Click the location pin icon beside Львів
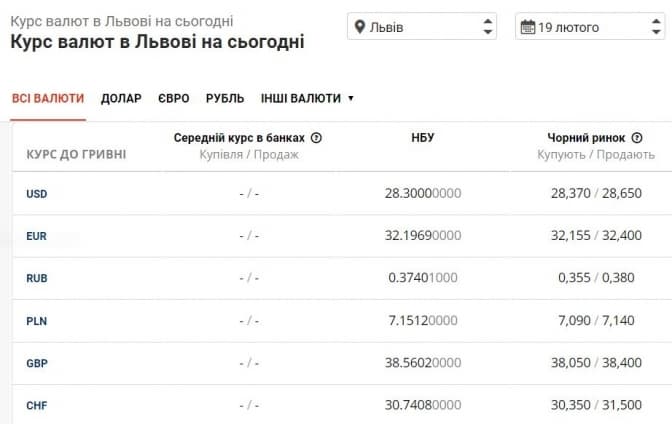672x424 pixels. (359, 27)
